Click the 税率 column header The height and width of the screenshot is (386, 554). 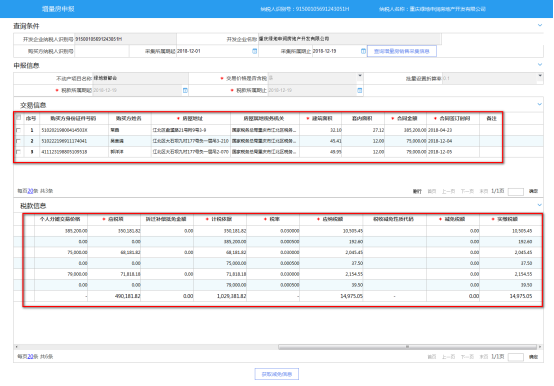[274, 219]
